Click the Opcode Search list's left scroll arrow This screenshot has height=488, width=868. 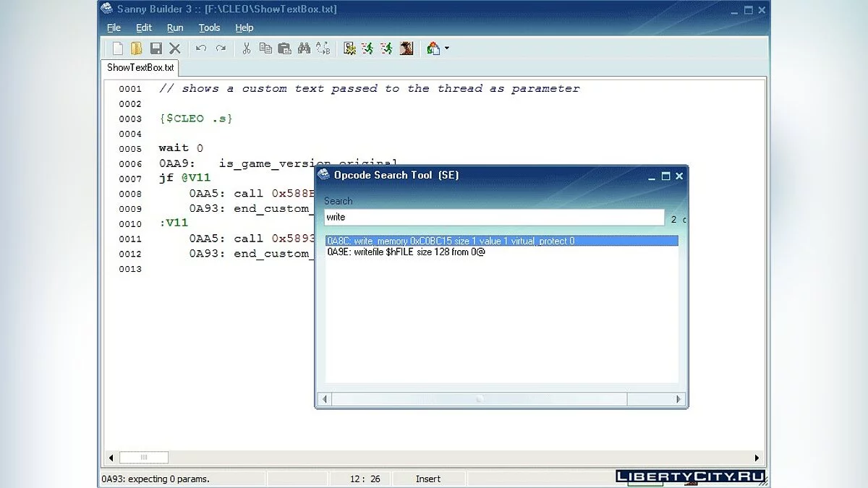[325, 399]
